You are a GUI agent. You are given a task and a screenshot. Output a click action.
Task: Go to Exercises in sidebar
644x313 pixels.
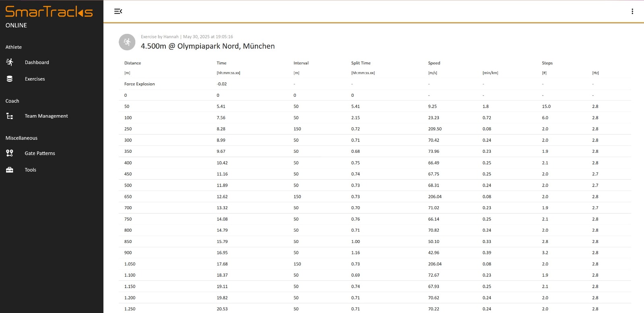coord(35,79)
